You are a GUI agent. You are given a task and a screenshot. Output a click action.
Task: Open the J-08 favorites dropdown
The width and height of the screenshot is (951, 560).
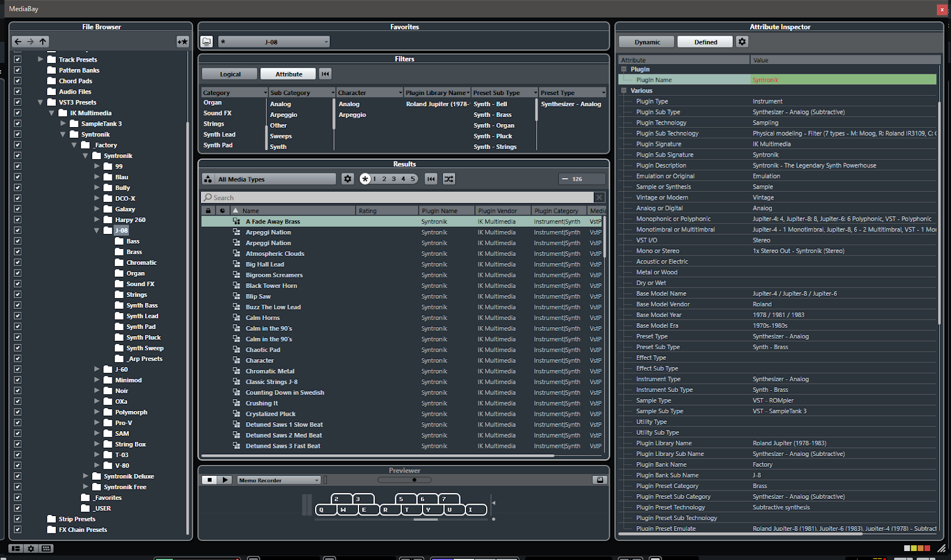point(273,42)
